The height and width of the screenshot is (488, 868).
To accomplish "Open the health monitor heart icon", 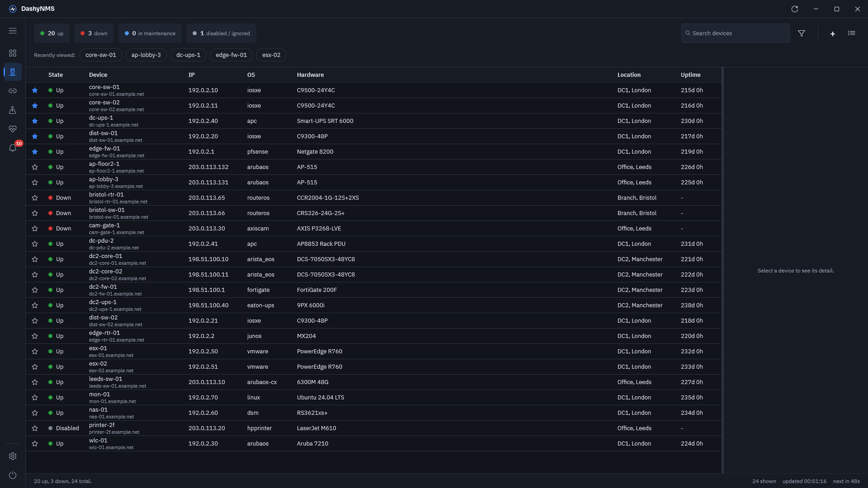I will [x=13, y=129].
